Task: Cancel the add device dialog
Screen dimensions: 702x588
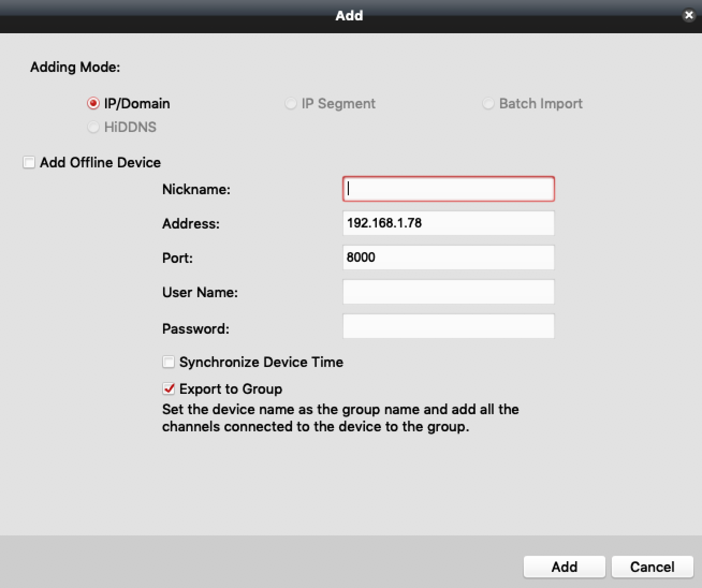Action: 652,567
